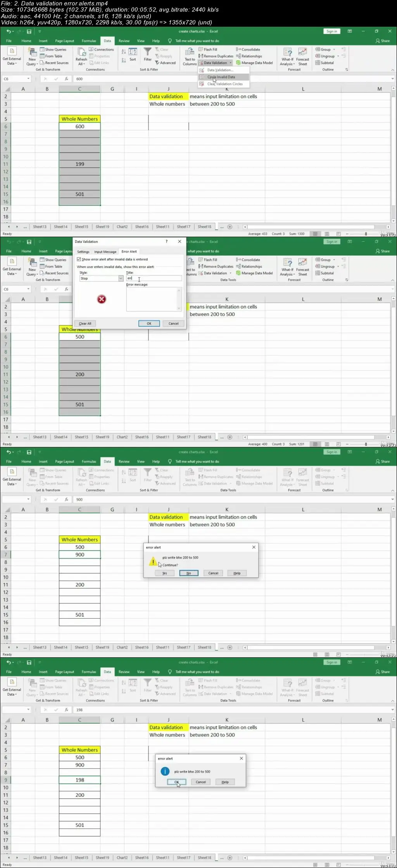This screenshot has width=397, height=868.
Task: Open the Customize Quick Access Toolbar arrow in the top frame
Action: (x=40, y=31)
